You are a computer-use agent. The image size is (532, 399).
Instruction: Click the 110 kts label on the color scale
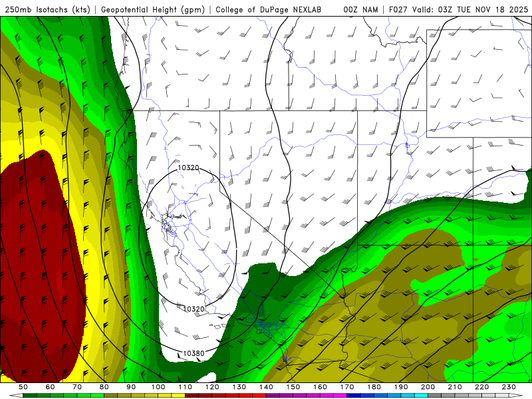185,387
